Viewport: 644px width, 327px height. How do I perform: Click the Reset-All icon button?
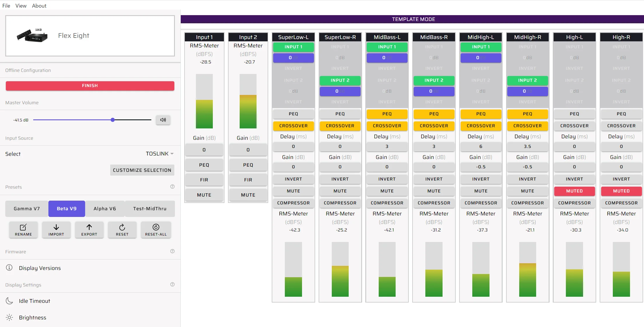pos(156,227)
